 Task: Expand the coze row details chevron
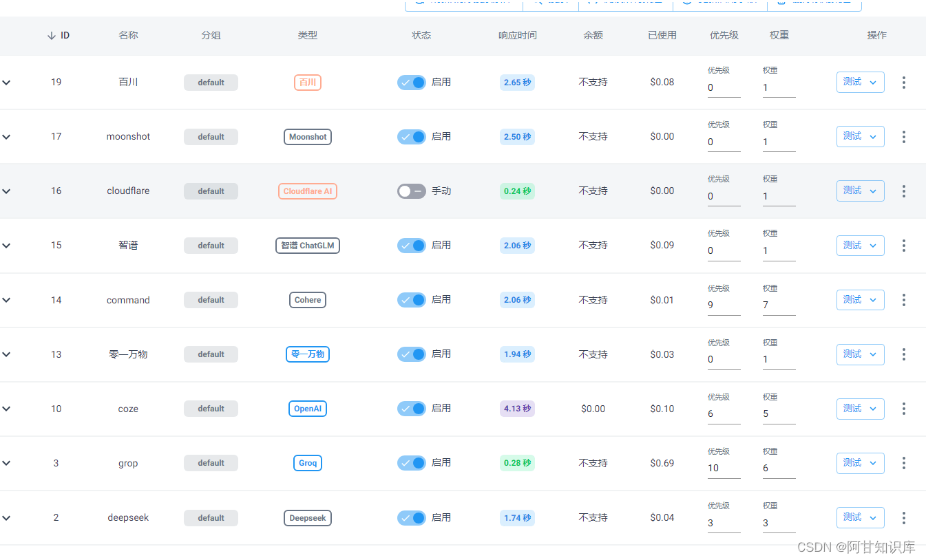click(6, 409)
